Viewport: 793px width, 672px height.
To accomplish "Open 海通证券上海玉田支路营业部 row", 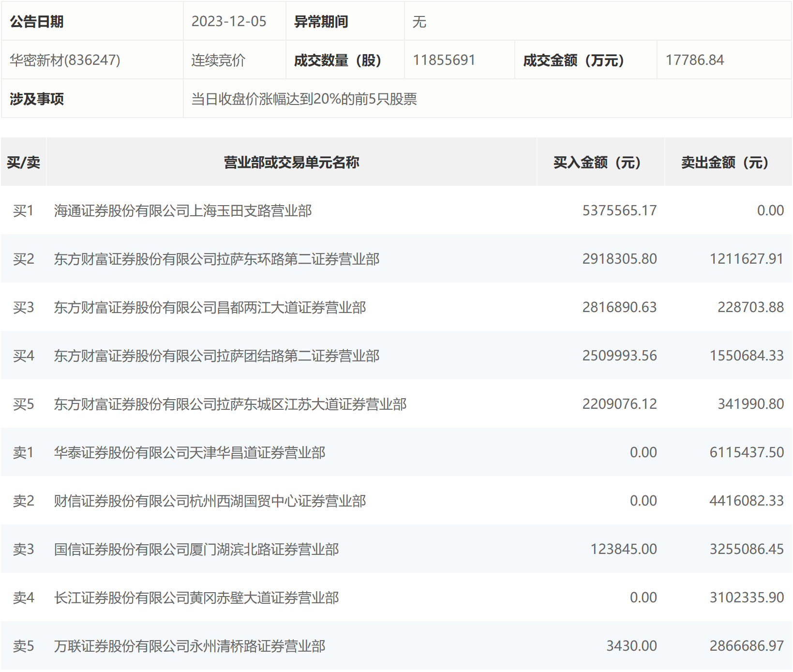I will 396,210.
